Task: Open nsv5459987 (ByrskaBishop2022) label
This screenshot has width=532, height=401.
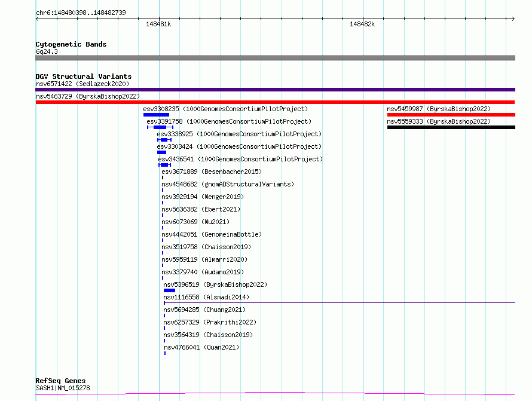Action: pyautogui.click(x=439, y=109)
